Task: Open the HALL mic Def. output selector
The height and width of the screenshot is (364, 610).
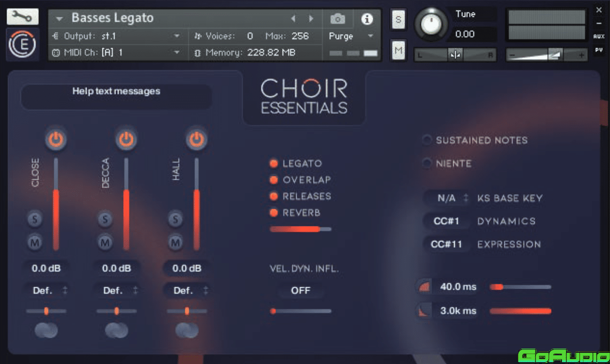Action: click(187, 291)
